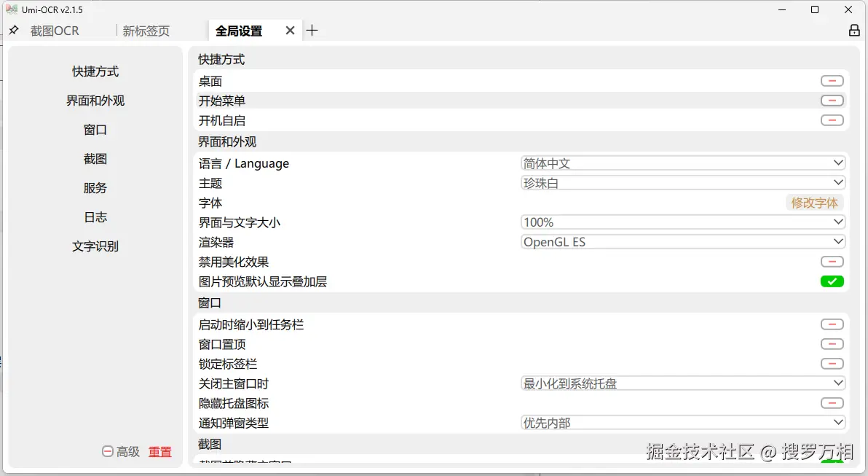Maximize the Umi-OCR window
The width and height of the screenshot is (868, 476).
click(815, 9)
